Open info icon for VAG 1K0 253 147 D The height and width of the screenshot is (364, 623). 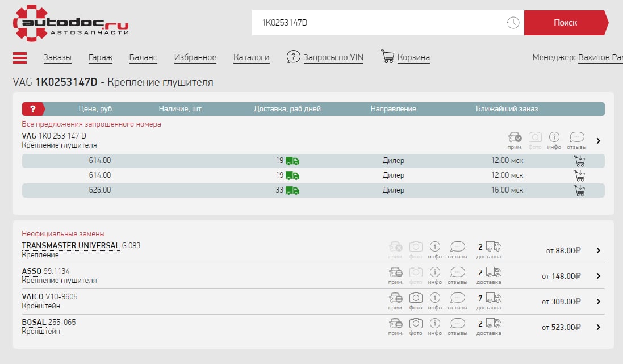click(554, 137)
